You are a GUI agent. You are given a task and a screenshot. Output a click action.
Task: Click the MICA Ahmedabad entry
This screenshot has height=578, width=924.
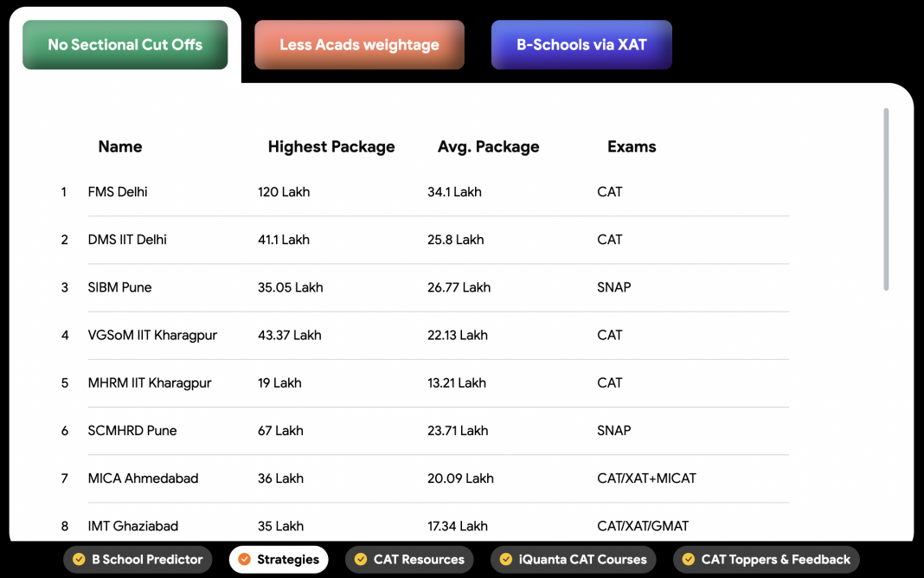pos(142,478)
